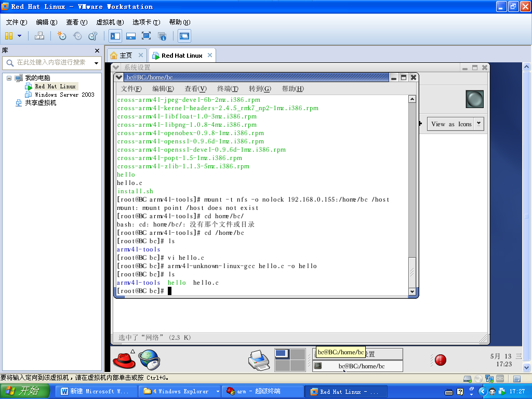Open the terminal 转到(G) menu
This screenshot has height=399, width=532.
tap(260, 89)
